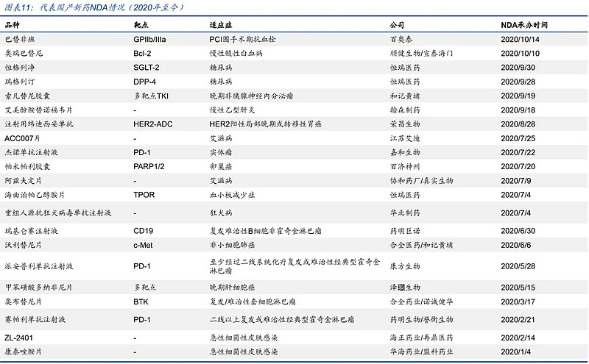Select the 适应症 column header
This screenshot has height=364, width=589.
point(220,25)
